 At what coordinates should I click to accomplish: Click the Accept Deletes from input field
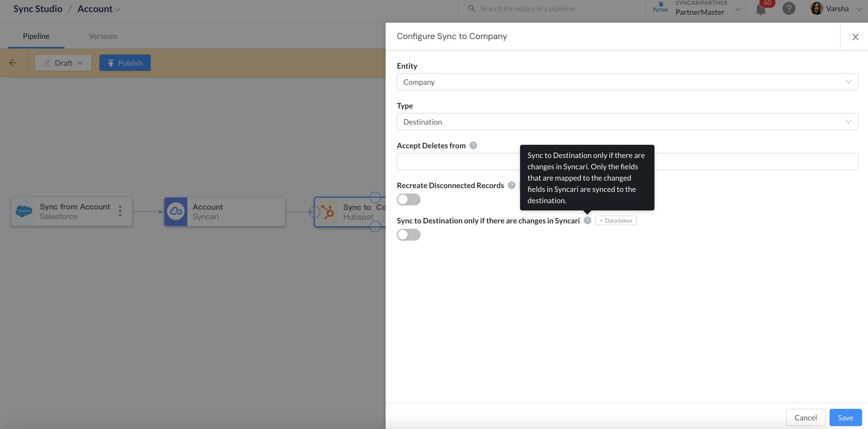pyautogui.click(x=627, y=161)
